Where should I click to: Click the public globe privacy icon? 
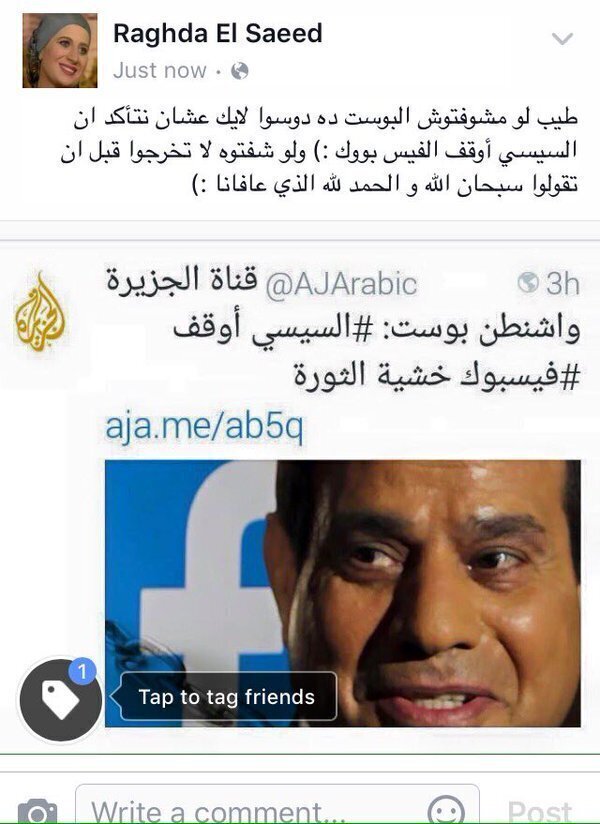click(x=240, y=70)
